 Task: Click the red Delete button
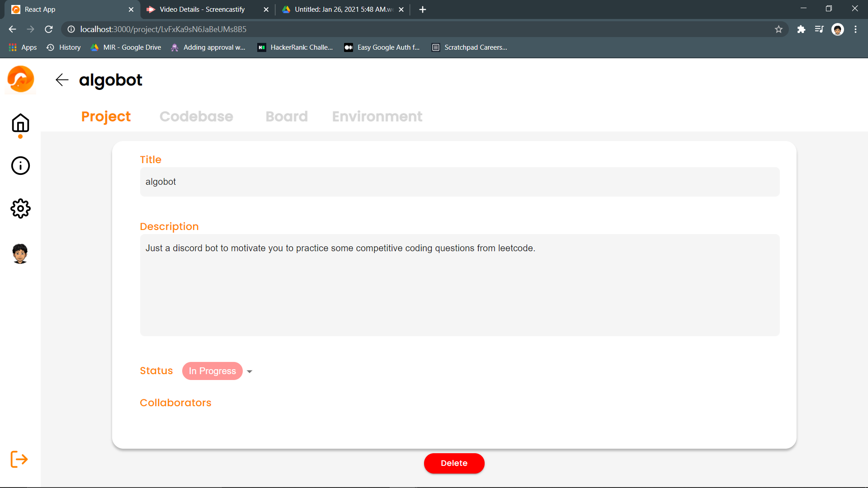[x=454, y=463]
